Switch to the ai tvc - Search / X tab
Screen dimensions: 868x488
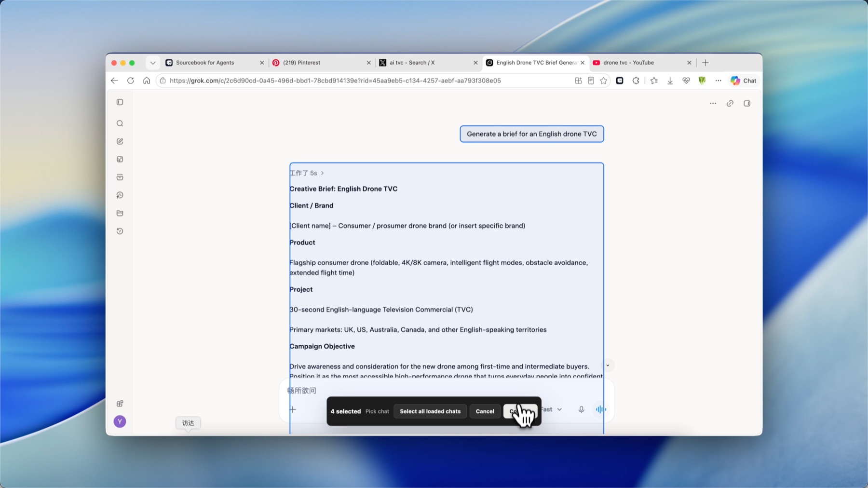point(428,63)
